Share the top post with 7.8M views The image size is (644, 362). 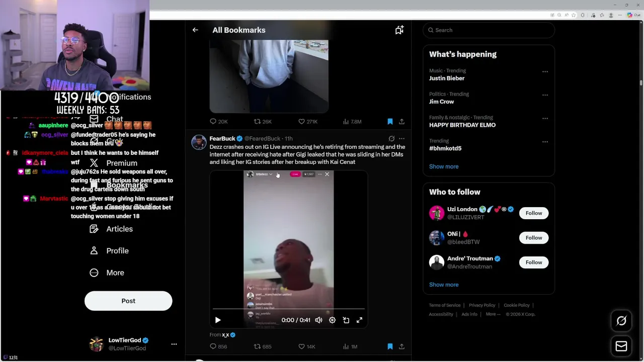coord(401,122)
